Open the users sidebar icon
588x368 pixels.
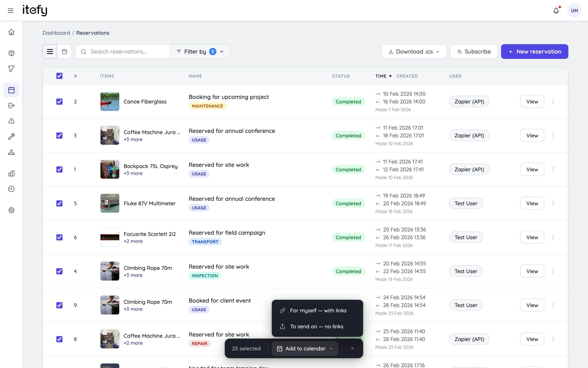click(11, 152)
